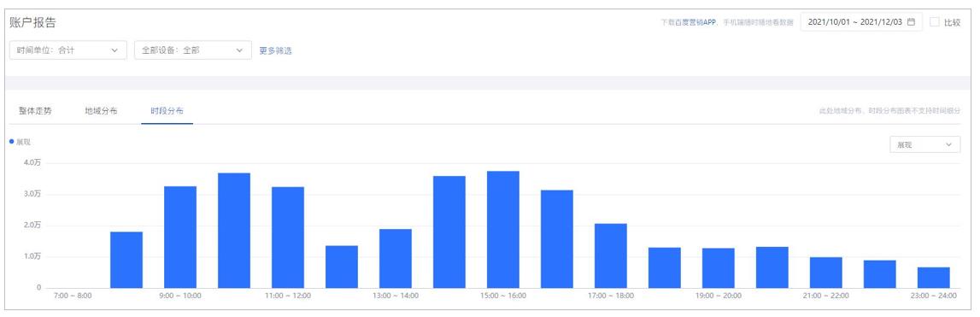980x317 pixels.
Task: Click the bar for 15:00 ~ 16:00
Action: click(503, 230)
